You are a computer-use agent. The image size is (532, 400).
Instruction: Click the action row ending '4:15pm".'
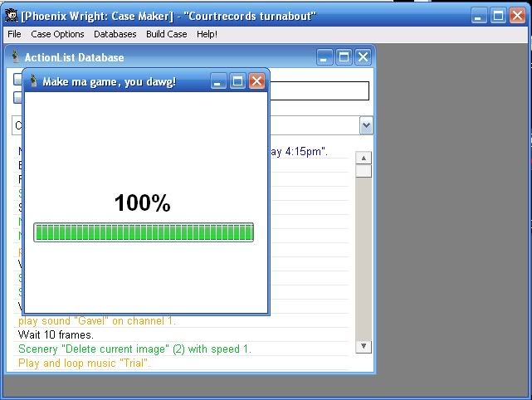point(299,152)
